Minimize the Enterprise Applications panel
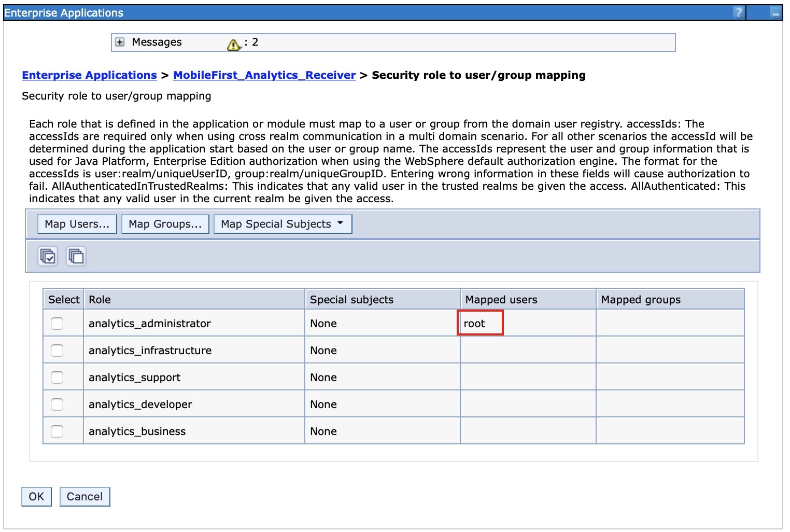The image size is (790, 532). pyautogui.click(x=775, y=13)
